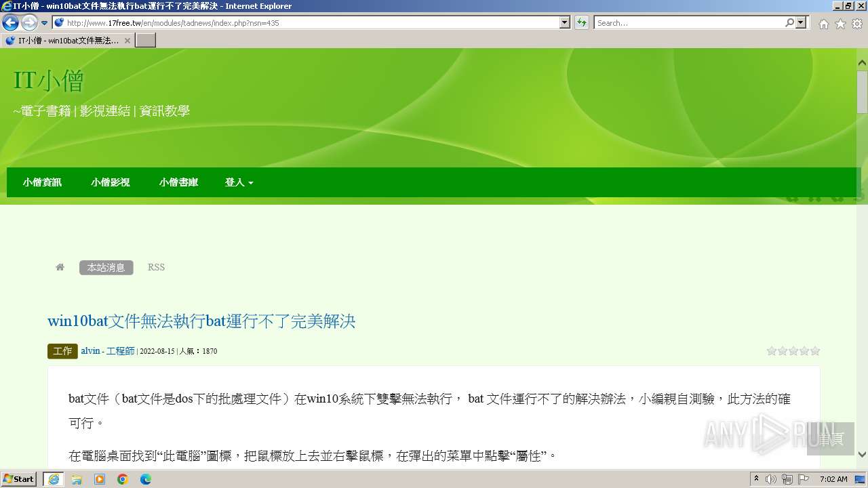Open the win10bat article title link
Screen dimensions: 868x488
[201, 321]
